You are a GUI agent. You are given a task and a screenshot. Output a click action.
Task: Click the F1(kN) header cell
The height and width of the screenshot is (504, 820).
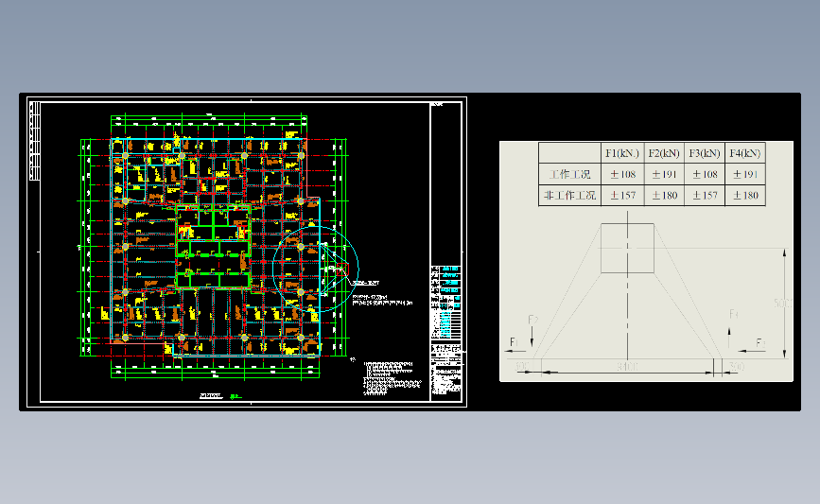click(x=622, y=153)
